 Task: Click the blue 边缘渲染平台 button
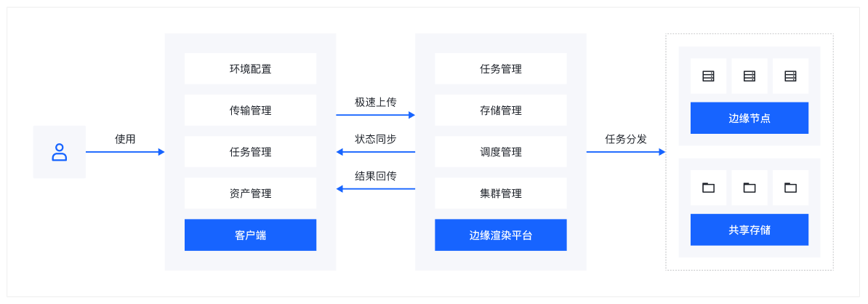(500, 235)
